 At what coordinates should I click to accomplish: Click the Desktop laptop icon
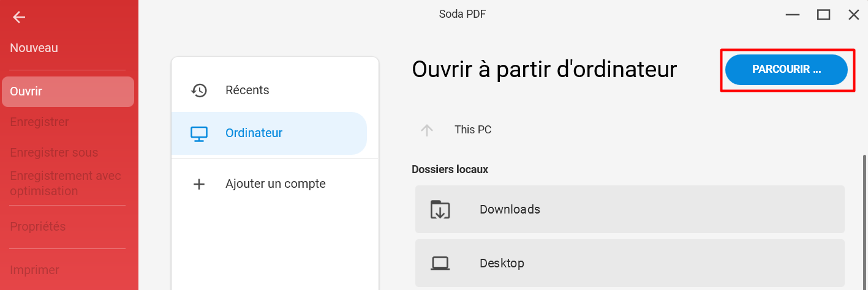(x=440, y=263)
